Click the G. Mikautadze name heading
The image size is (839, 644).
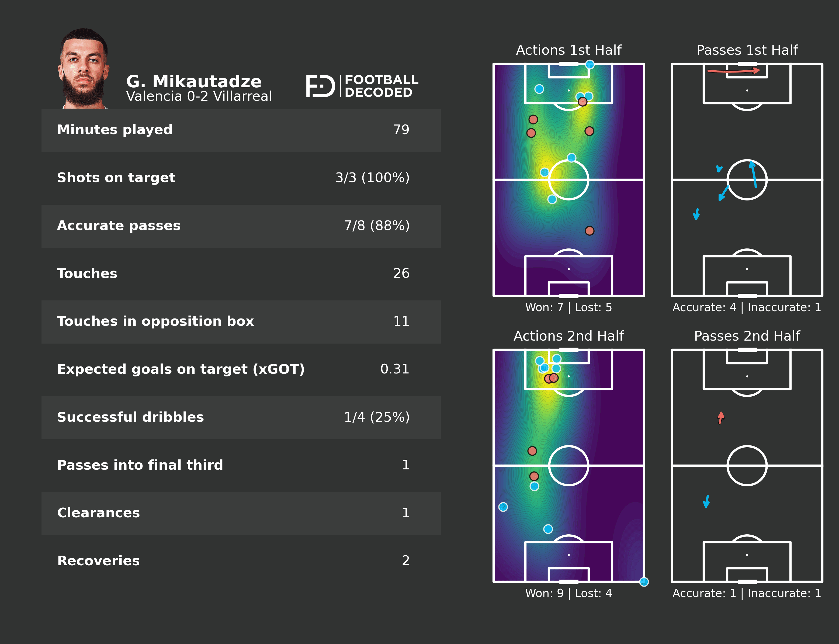193,82
